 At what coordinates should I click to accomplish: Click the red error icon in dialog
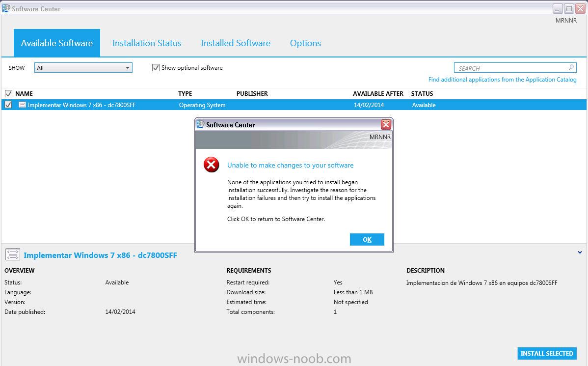pyautogui.click(x=212, y=165)
